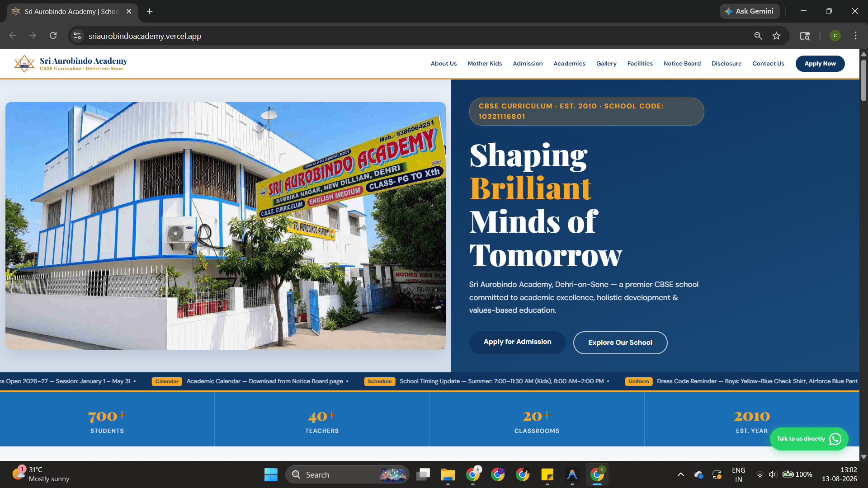Viewport: 868px width, 488px height.
Task: Open a new browser tab
Action: (150, 11)
